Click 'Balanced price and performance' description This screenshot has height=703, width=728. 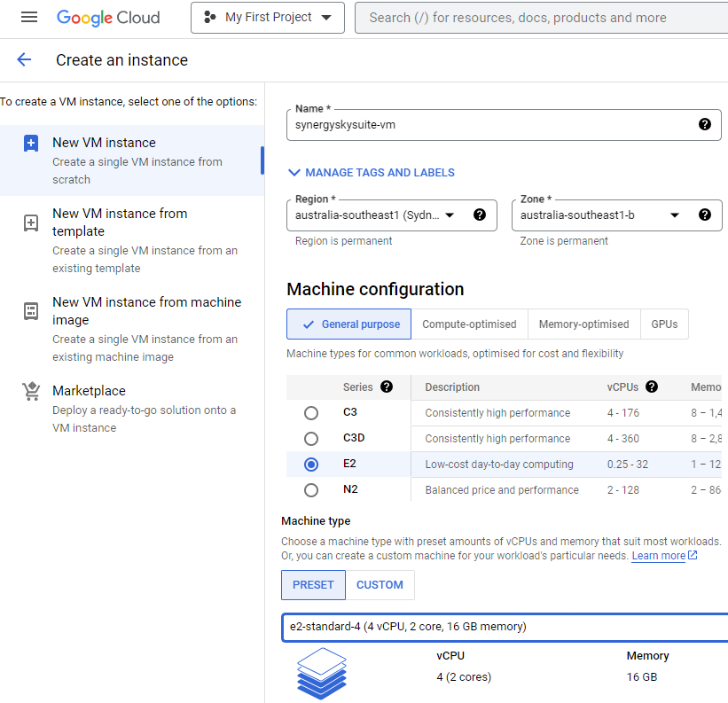point(502,490)
